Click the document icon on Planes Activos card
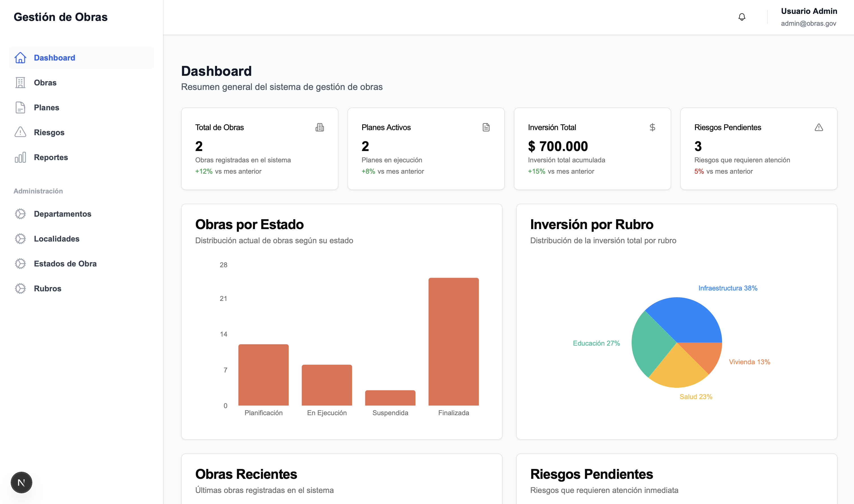This screenshot has width=854, height=504. click(x=486, y=127)
